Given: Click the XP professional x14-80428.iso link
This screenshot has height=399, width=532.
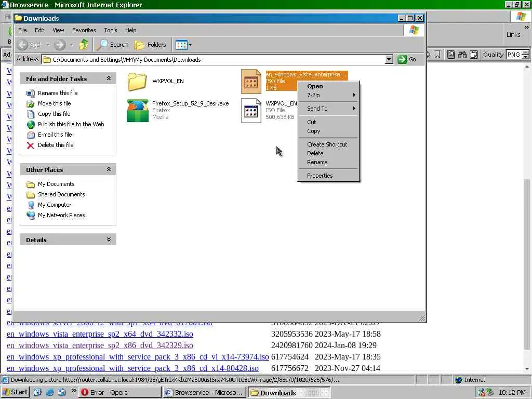Looking at the screenshot, I should click(132, 368).
